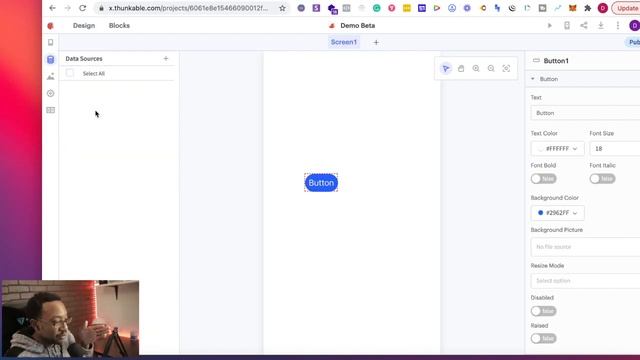Viewport: 640px width, 360px height.
Task: Bookmark this page with the star icon
Action: pyautogui.click(x=282, y=8)
